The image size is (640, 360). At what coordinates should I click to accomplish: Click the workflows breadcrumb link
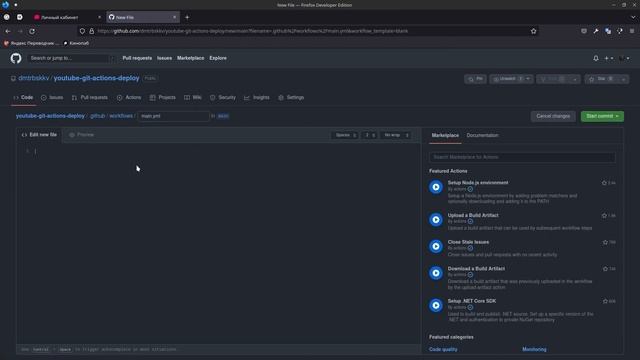pos(121,116)
